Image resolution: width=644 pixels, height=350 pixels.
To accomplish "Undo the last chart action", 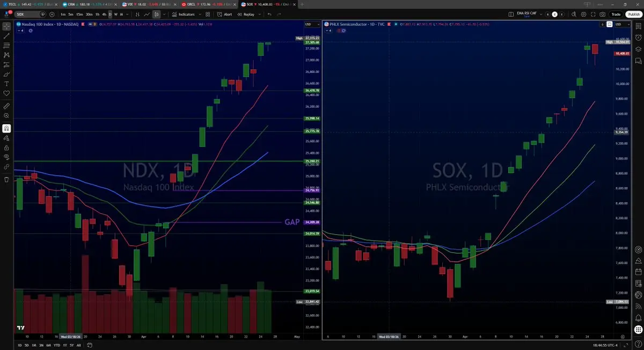I will tap(269, 14).
